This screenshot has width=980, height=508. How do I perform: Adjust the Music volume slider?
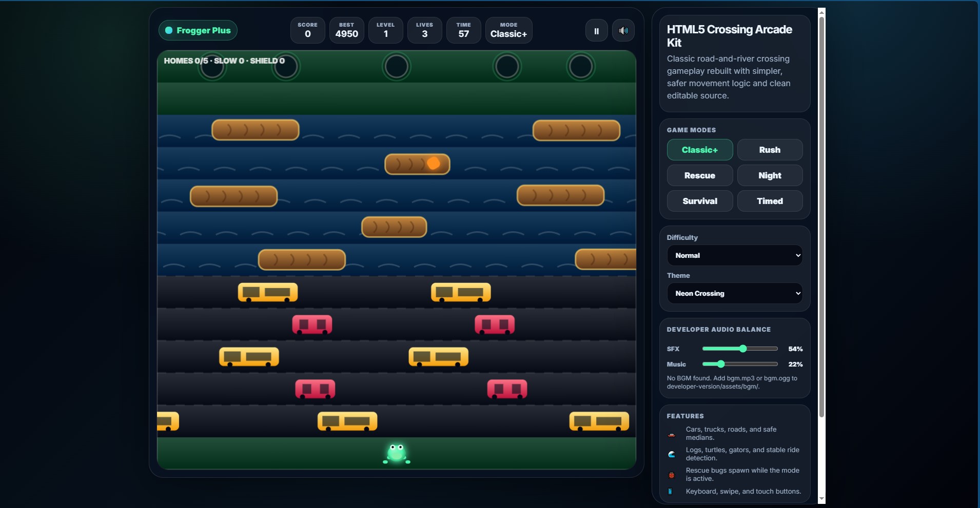[x=740, y=364]
